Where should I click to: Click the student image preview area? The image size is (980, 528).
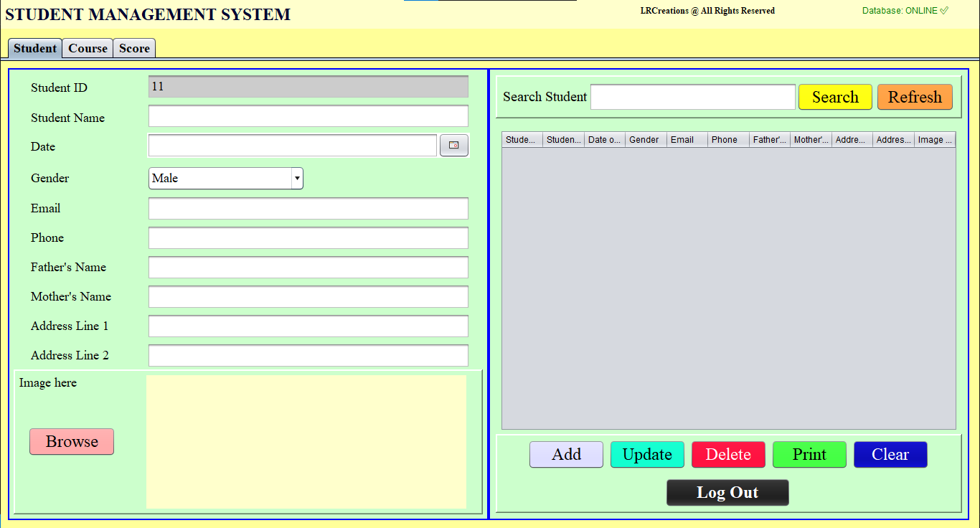coord(306,442)
